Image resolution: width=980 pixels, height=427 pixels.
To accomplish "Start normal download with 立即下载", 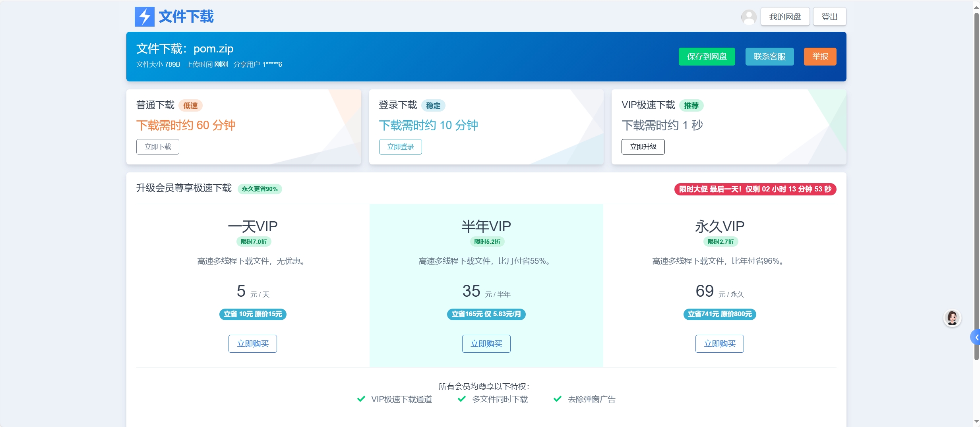I will click(158, 147).
